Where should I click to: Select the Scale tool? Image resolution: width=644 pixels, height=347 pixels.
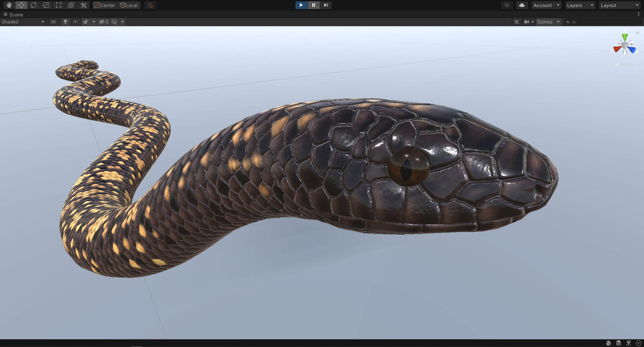46,5
